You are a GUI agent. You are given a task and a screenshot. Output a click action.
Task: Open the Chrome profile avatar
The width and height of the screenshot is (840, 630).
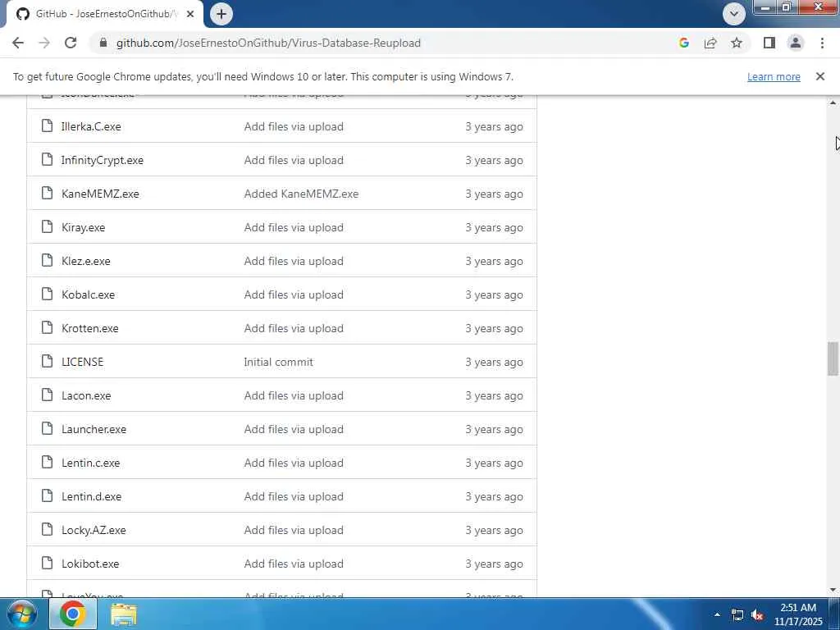pos(796,43)
